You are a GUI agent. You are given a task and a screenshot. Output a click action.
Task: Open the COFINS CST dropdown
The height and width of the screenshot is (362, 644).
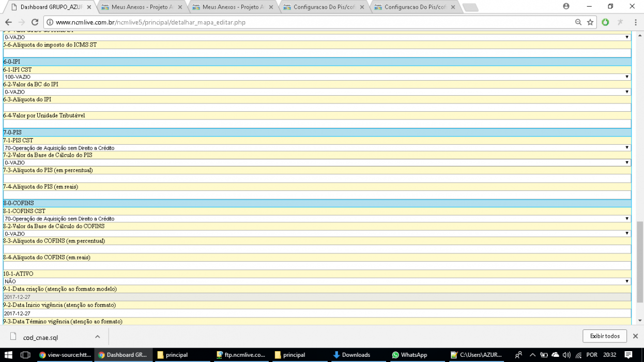click(x=317, y=219)
